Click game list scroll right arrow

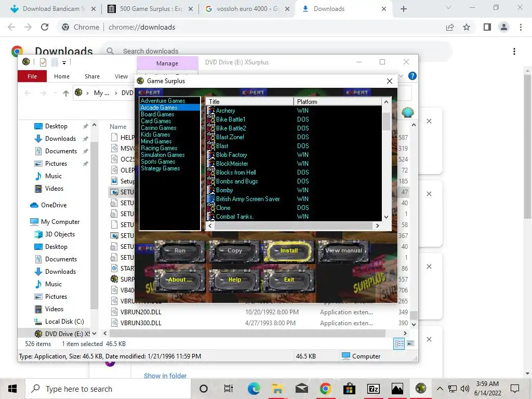pyautogui.click(x=377, y=225)
